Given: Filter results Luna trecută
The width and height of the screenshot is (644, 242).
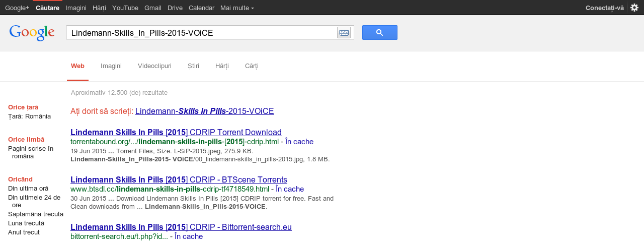Looking at the screenshot, I should tap(26, 223).
